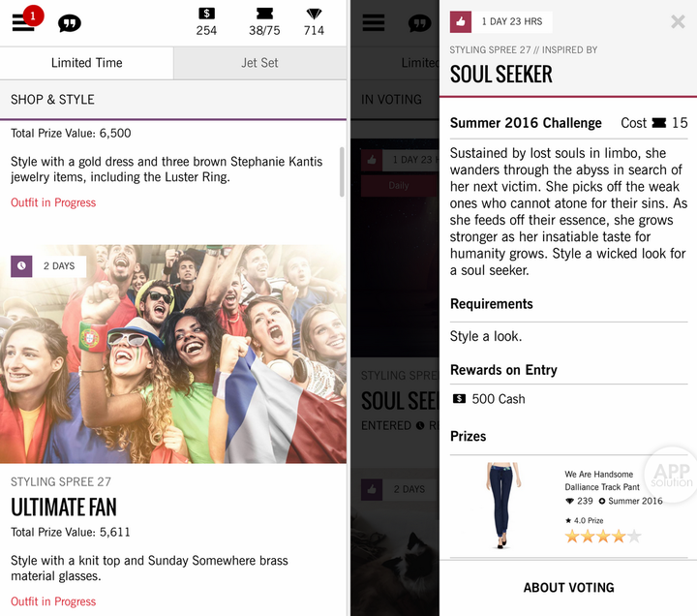This screenshot has height=616, width=697.
Task: Click the vertical scrollbar in challenge list
Action: pos(341,172)
